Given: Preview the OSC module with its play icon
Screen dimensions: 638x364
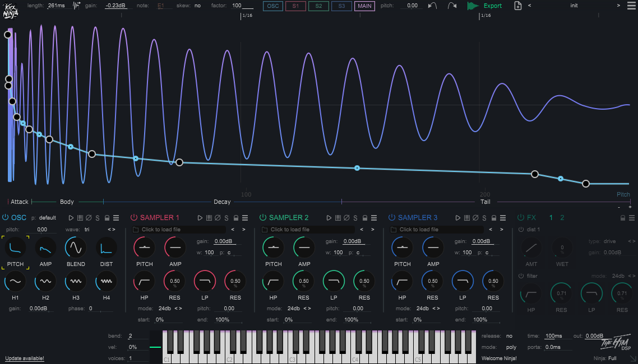Looking at the screenshot, I should click(x=71, y=218).
